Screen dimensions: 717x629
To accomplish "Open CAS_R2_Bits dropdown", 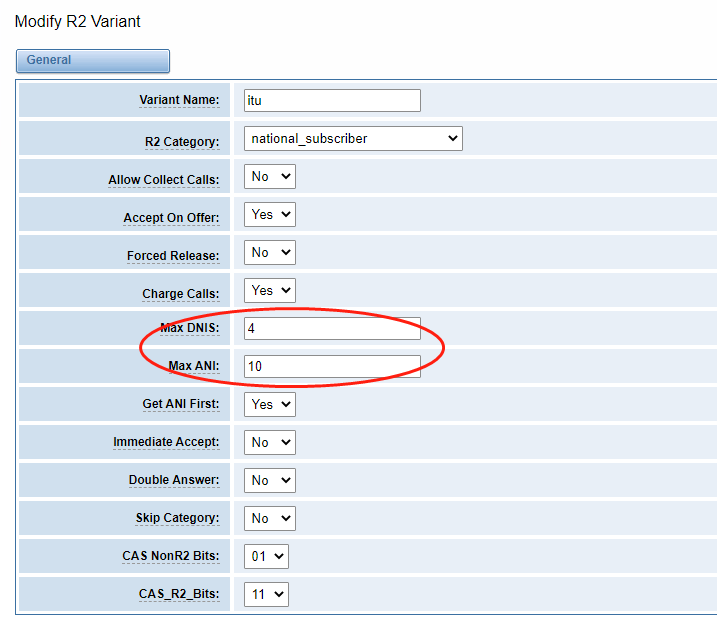I will click(266, 594).
